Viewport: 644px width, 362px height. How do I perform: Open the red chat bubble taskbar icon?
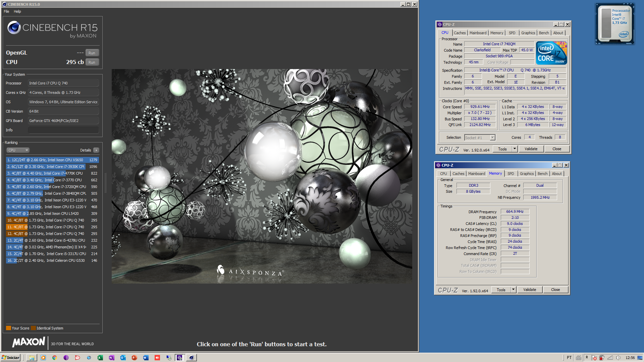[x=77, y=358]
